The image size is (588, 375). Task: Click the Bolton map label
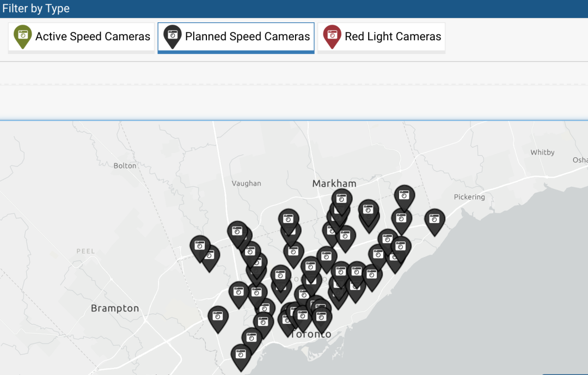(125, 166)
